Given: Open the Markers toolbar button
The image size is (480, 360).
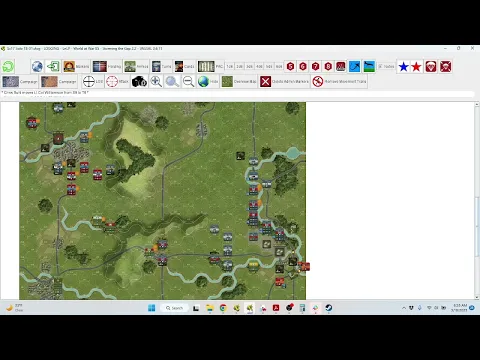Looking at the screenshot, I should 76,66.
